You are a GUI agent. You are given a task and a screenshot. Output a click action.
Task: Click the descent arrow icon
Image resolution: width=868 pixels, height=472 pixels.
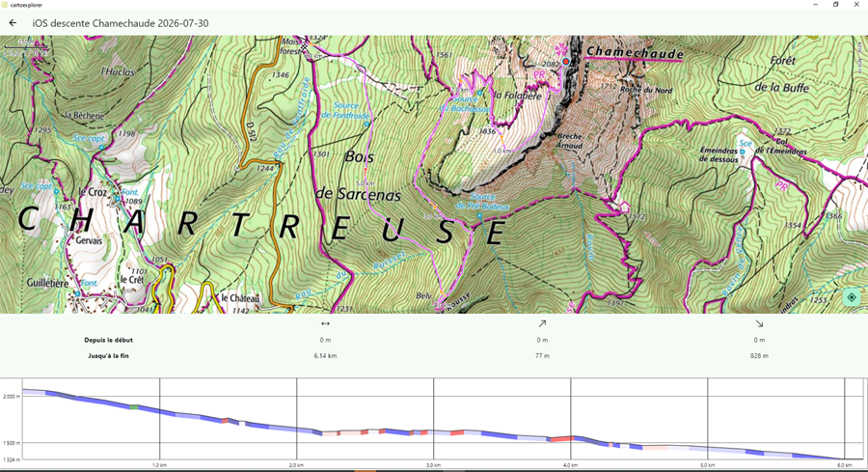coord(759,323)
